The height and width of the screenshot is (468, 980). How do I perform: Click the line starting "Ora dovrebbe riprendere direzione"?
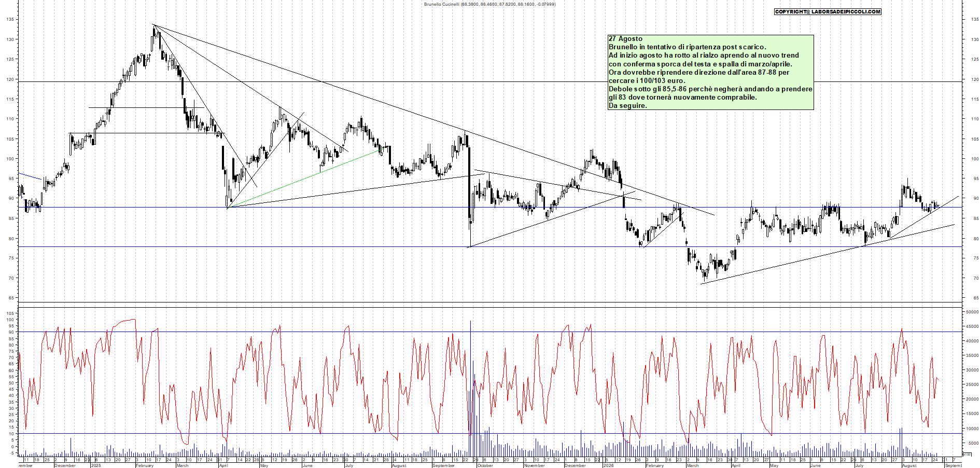699,72
